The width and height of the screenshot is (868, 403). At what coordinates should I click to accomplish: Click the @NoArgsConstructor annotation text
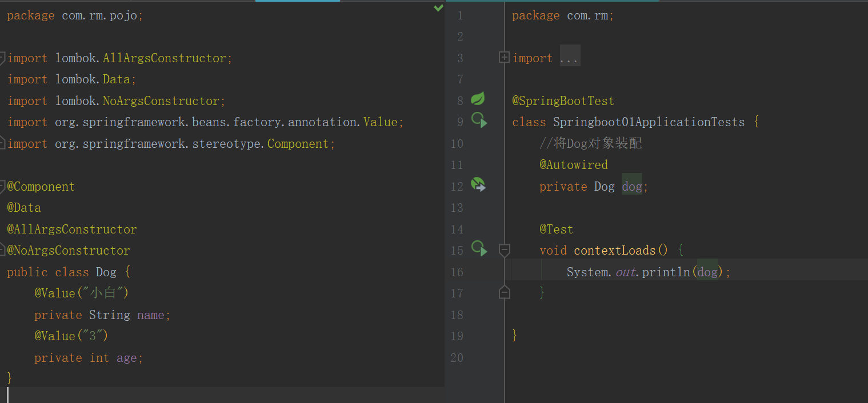tap(68, 251)
